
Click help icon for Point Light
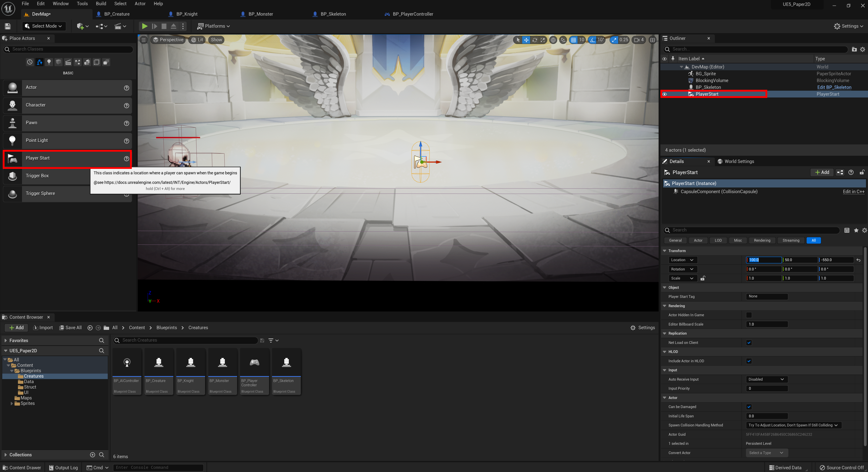pos(126,141)
